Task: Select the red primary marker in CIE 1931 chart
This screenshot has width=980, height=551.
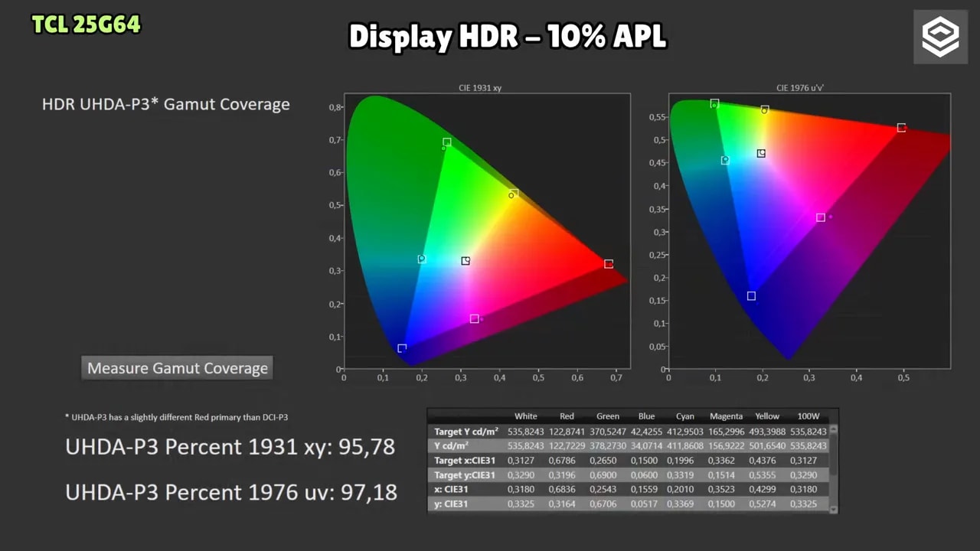Action: [608, 264]
